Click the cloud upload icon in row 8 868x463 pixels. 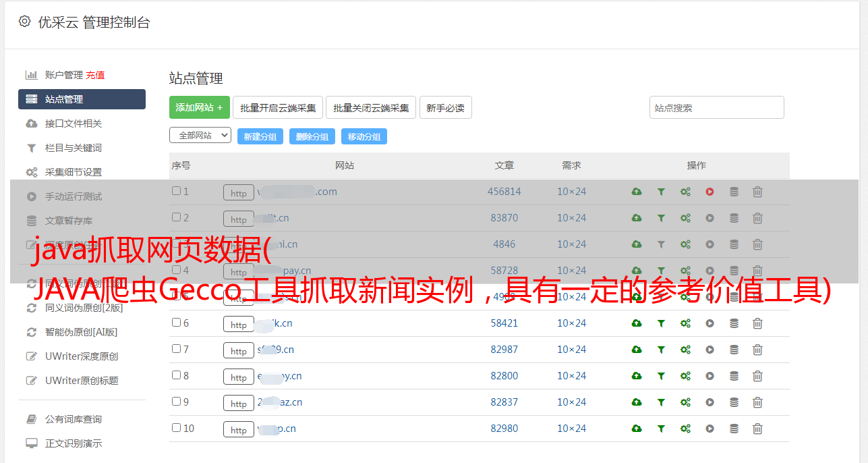(x=637, y=376)
